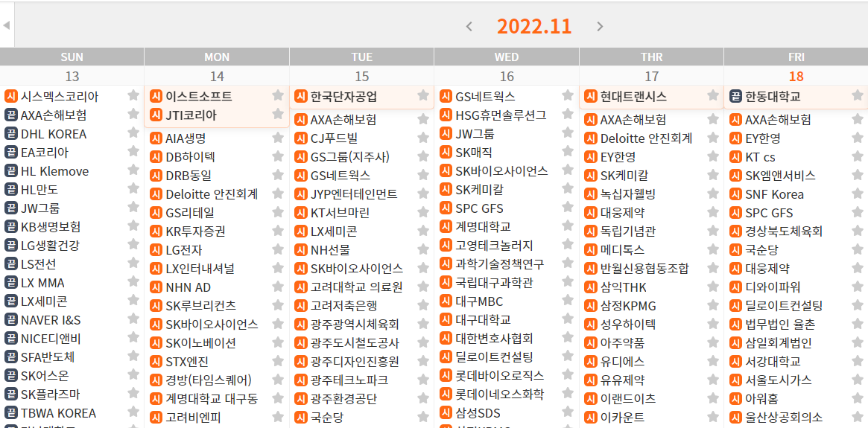Go to the next month arrow
This screenshot has width=868, height=428.
point(600,26)
